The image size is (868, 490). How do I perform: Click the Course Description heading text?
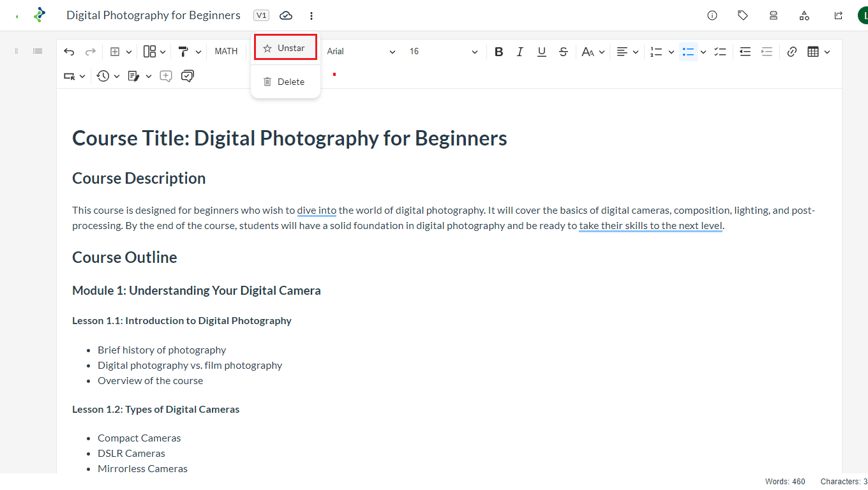click(139, 178)
